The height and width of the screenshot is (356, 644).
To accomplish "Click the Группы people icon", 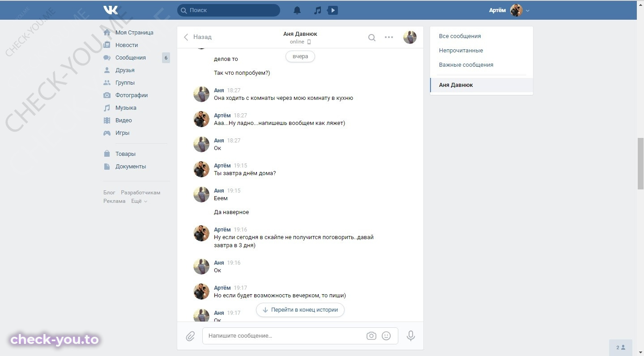I will tap(107, 83).
